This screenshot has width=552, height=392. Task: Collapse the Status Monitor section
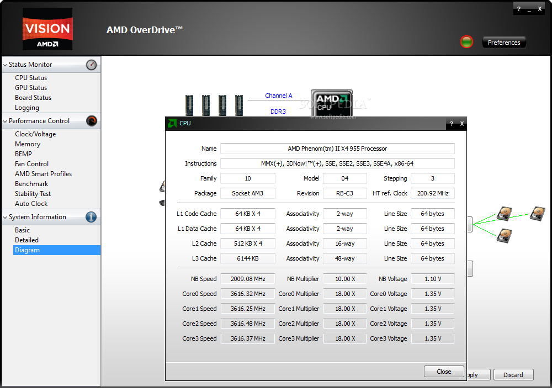tap(5, 65)
